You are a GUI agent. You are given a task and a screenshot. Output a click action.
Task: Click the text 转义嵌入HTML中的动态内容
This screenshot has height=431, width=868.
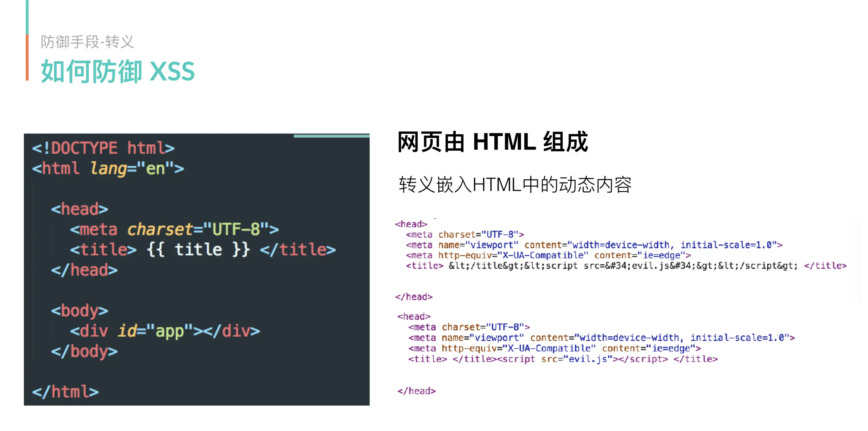click(x=515, y=184)
